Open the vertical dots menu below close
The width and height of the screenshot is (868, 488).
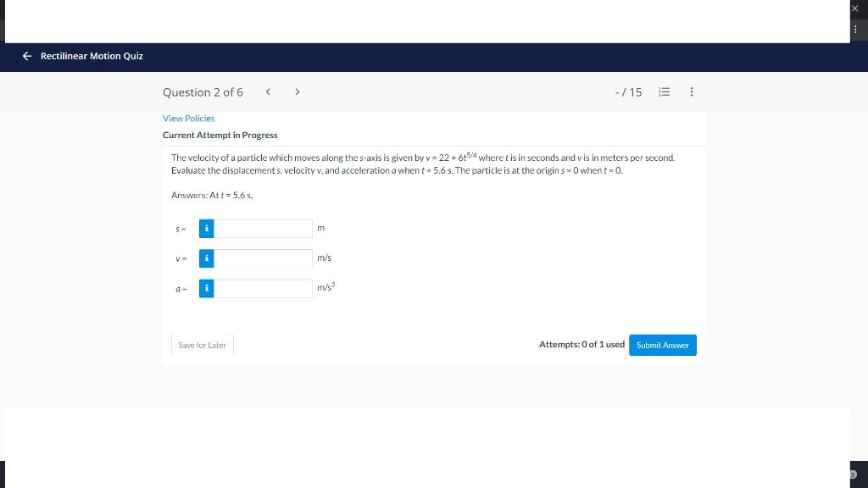click(x=855, y=30)
